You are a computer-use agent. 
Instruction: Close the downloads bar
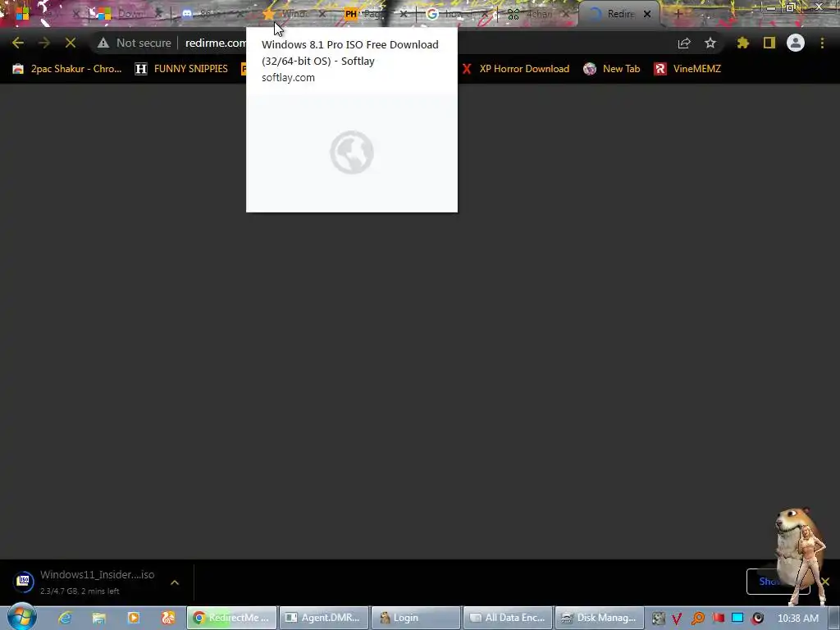point(825,582)
